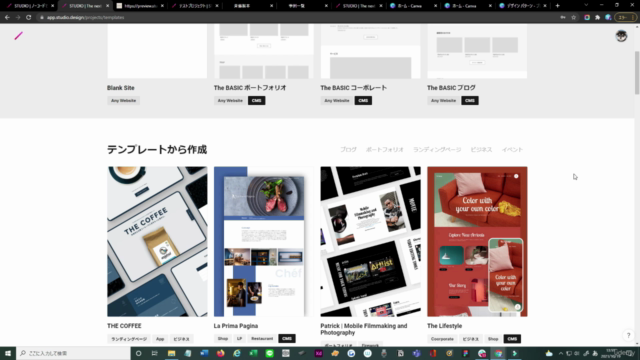Click the La Prima Pagina title text
640x360 pixels.
tap(236, 326)
